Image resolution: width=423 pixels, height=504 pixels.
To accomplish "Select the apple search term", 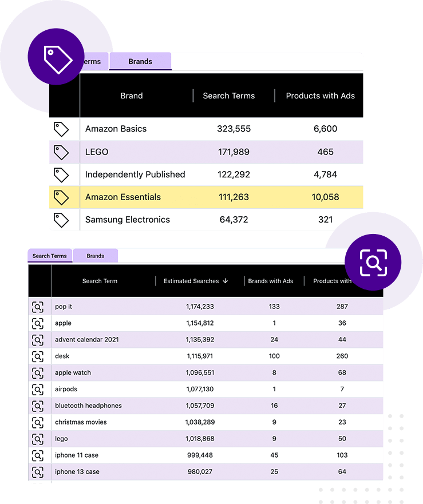I will (x=63, y=323).
